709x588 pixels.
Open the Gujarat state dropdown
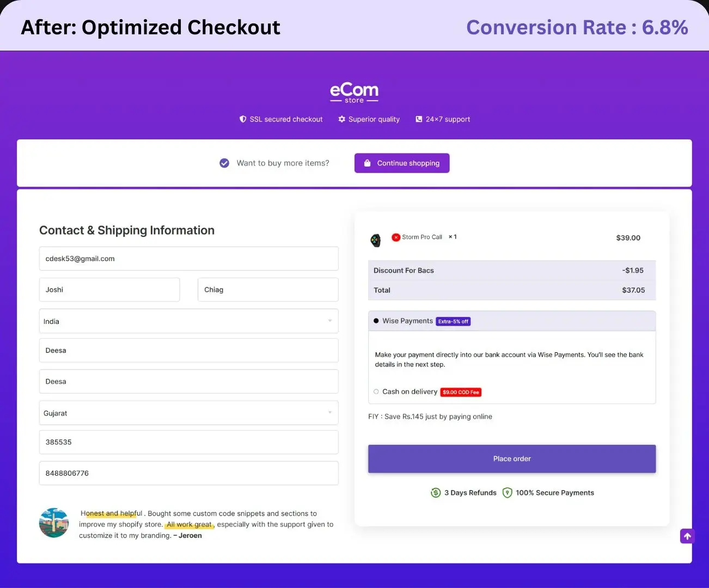click(x=188, y=413)
